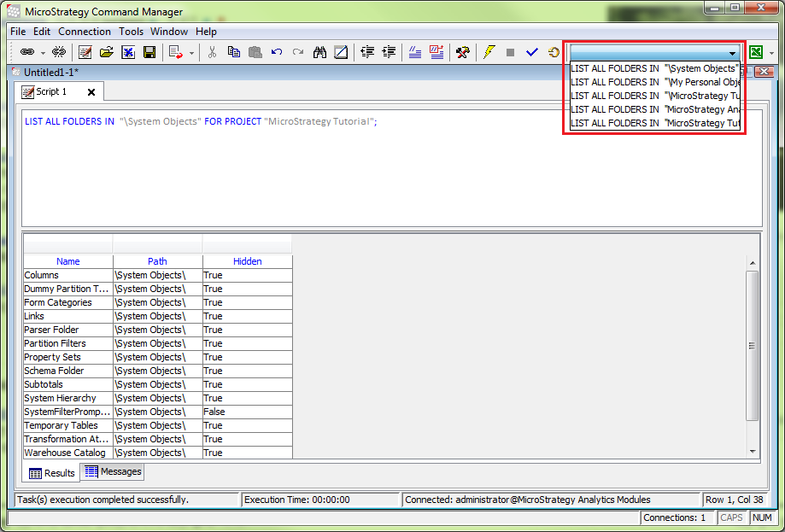Screen dimensions: 785x532
Task: Click the Save script icon
Action: pos(149,51)
